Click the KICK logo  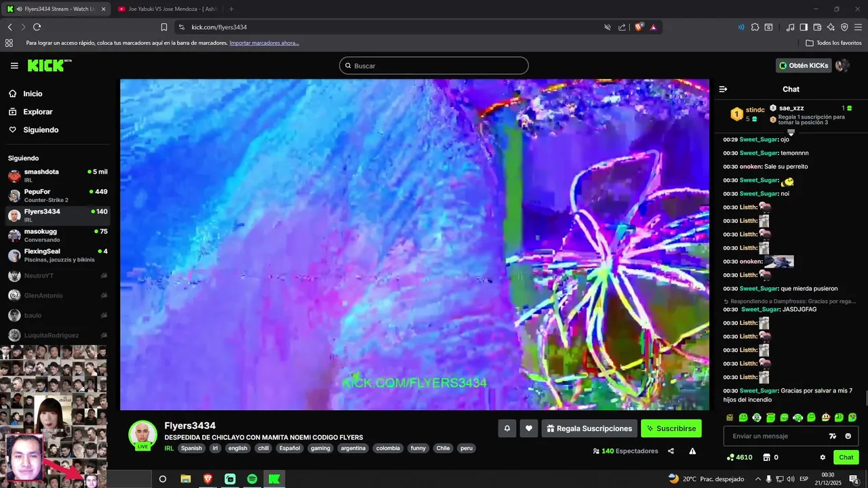click(49, 65)
